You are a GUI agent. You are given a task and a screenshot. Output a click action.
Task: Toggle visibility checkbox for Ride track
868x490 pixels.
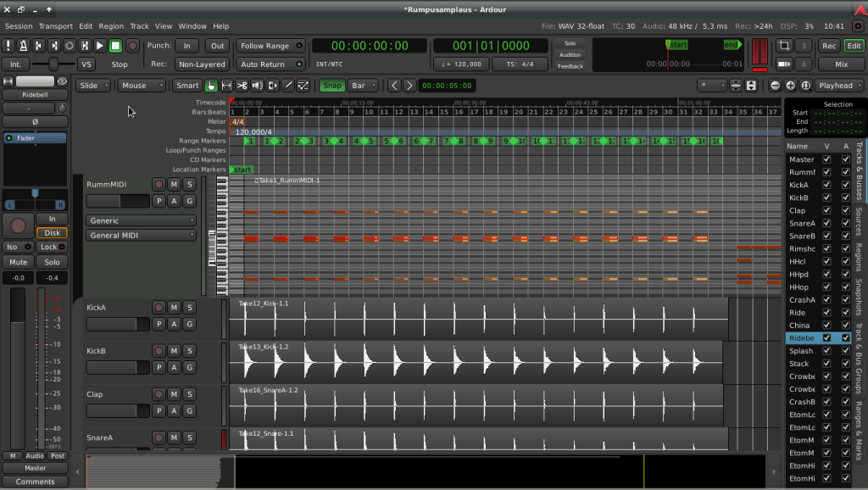[826, 313]
